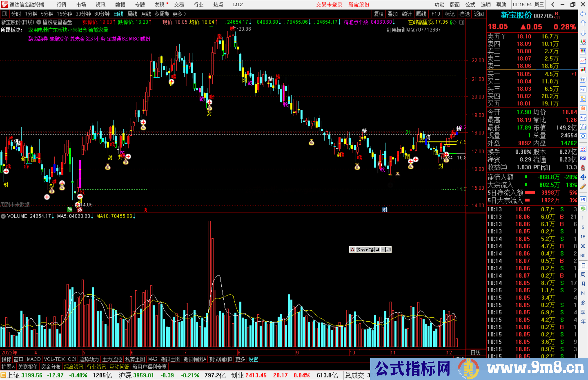
Task: Click the RSI indicator sidebar icon
Action: [583, 158]
